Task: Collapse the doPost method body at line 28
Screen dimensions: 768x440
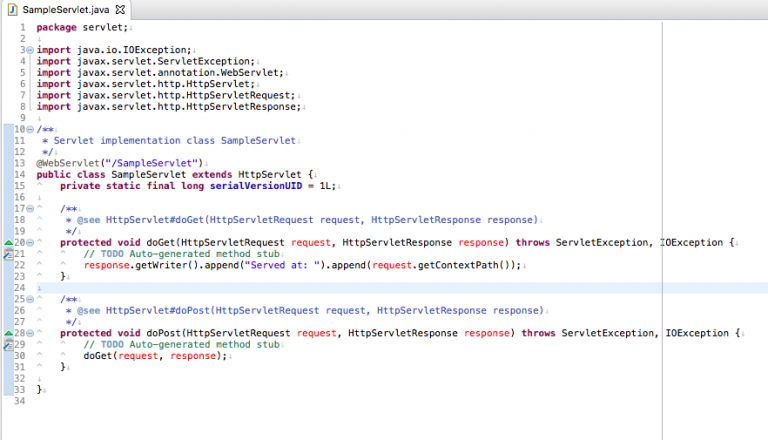Action: pos(30,333)
